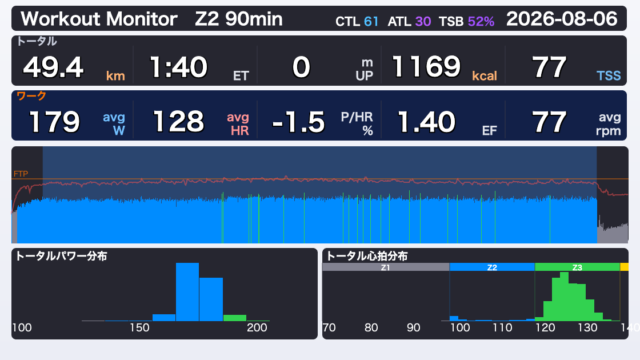Click the ATL 30 value
This screenshot has width=640, height=360.
click(x=409, y=21)
